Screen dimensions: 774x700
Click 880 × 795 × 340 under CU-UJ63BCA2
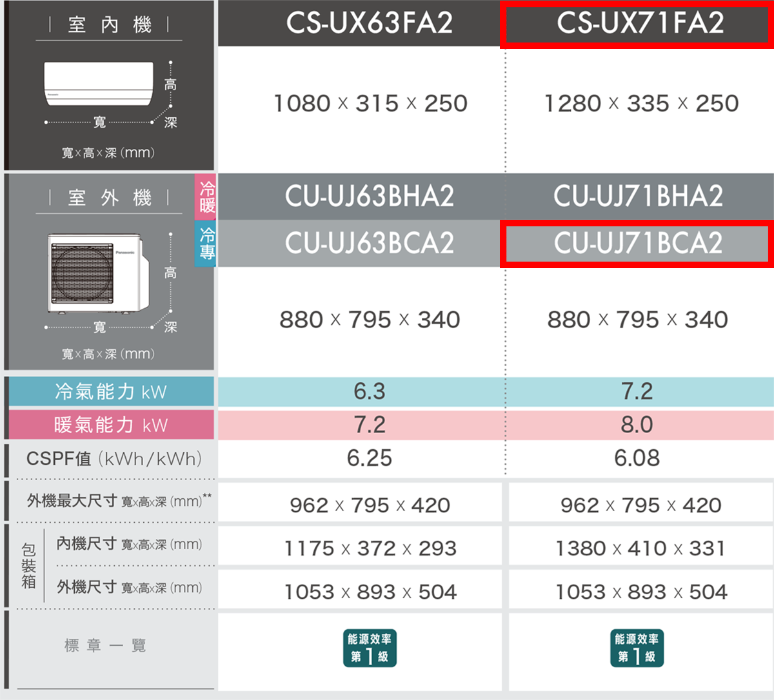[370, 320]
